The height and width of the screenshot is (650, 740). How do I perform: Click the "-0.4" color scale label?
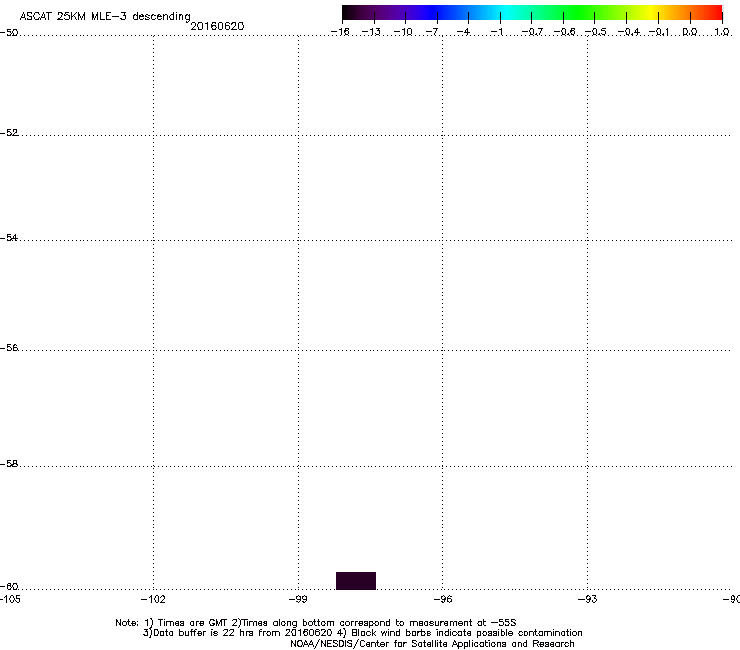pos(629,32)
